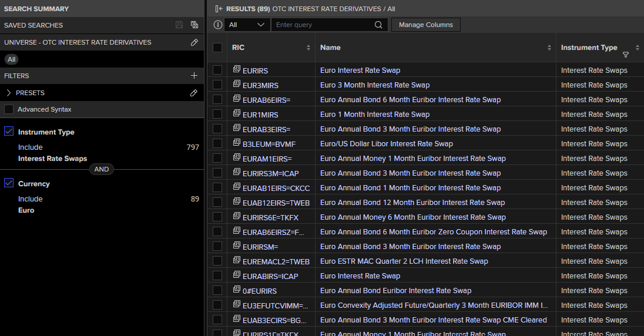
Task: Open Instrument Type column filter funnel
Action: (626, 55)
